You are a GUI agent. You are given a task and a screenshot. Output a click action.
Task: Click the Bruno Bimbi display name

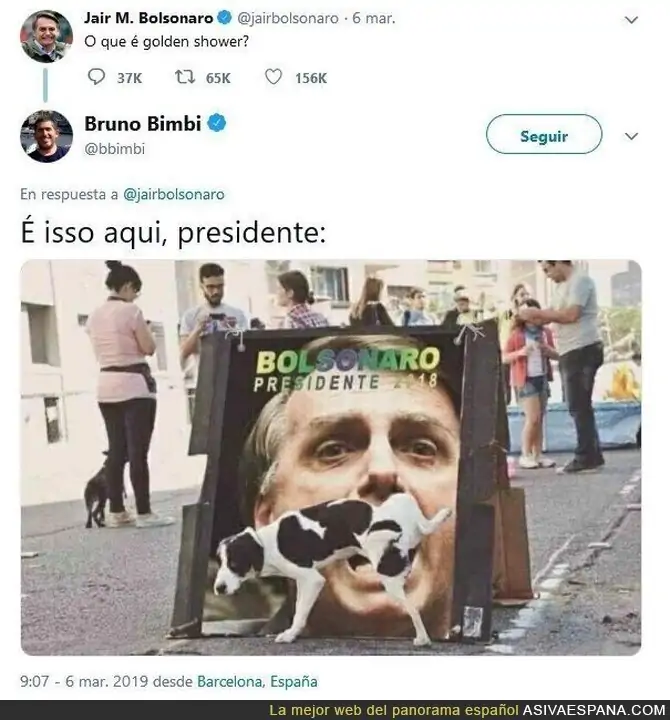[143, 124]
